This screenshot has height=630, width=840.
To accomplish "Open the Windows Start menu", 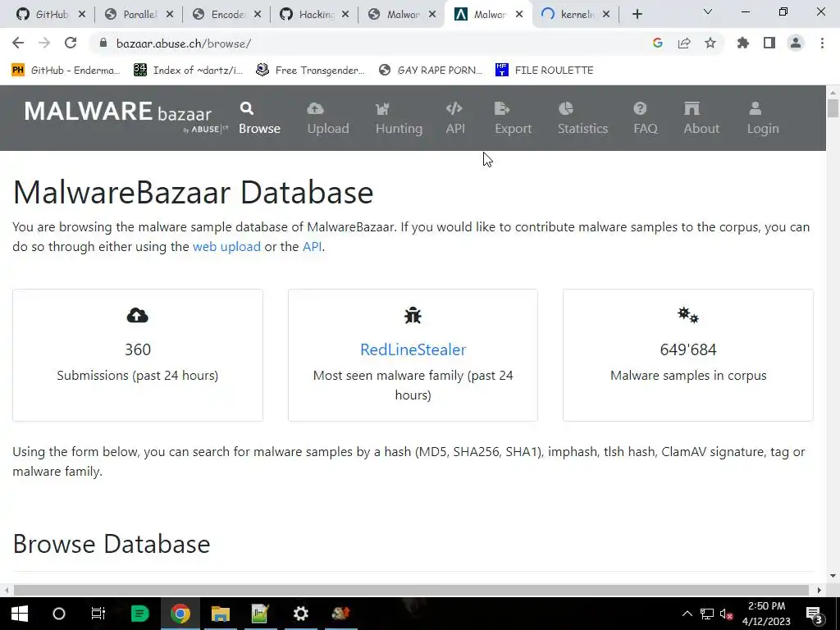I will pyautogui.click(x=20, y=614).
